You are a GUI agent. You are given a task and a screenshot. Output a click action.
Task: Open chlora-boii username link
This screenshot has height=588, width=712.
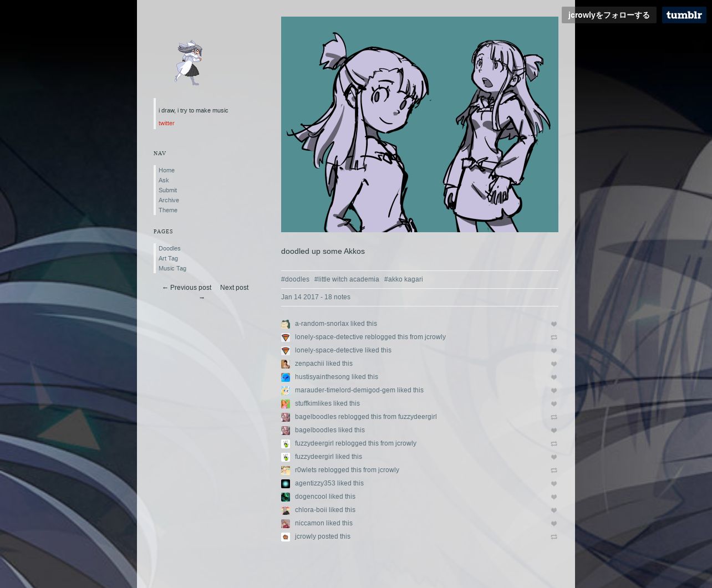(x=311, y=510)
